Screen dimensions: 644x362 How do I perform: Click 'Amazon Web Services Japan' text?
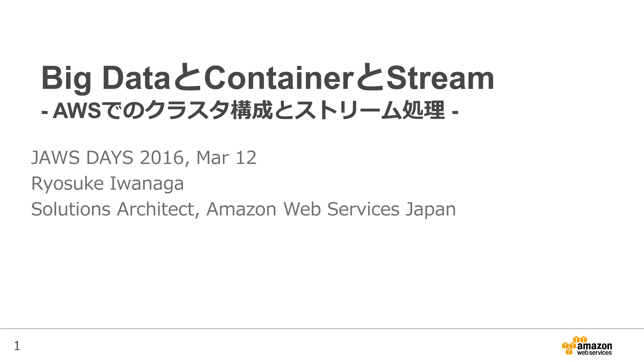click(x=331, y=209)
